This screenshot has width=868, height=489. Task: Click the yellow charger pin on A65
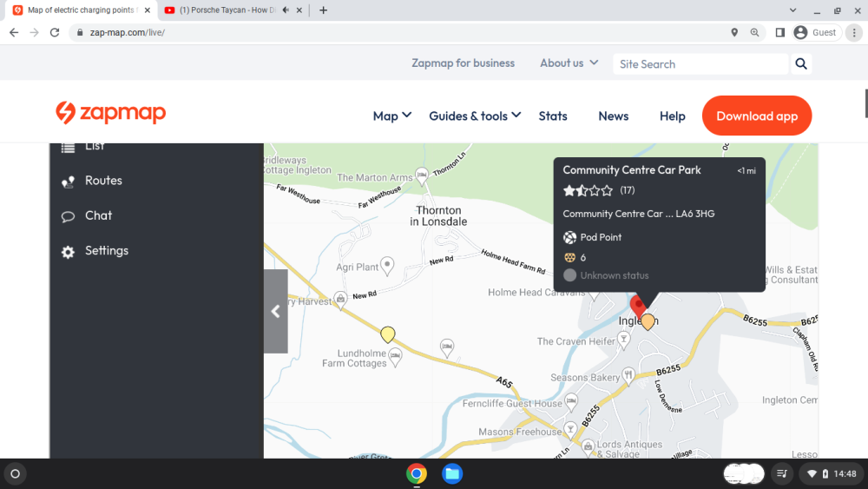[387, 334]
